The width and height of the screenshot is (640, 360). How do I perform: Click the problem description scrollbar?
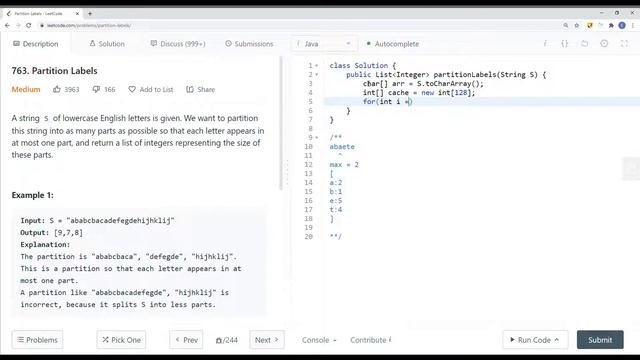(281, 122)
